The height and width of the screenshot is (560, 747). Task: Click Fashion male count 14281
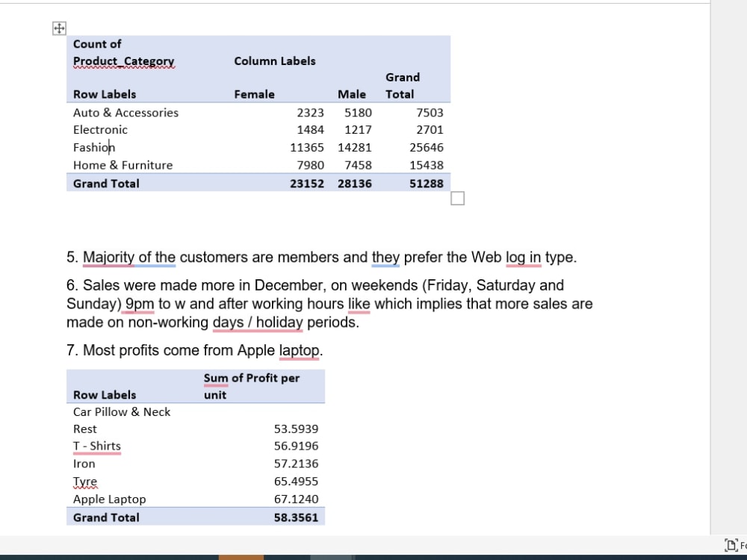354,148
